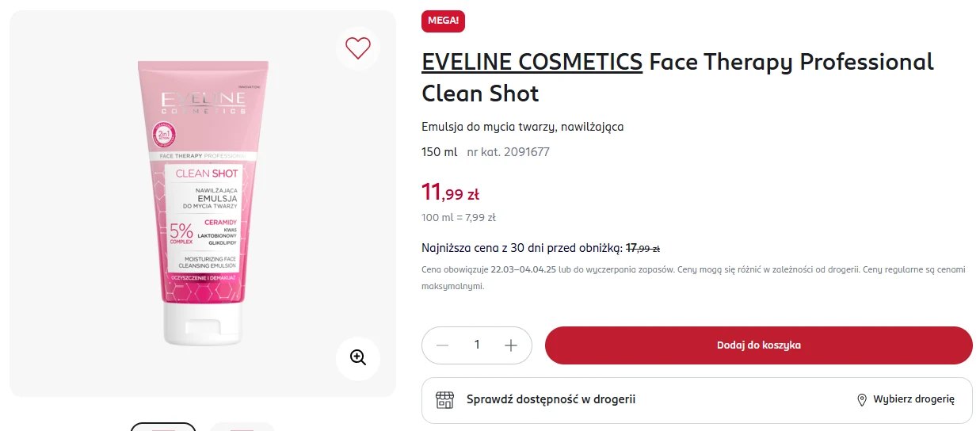
Task: Select the second gallery thumbnail
Action: [242, 427]
